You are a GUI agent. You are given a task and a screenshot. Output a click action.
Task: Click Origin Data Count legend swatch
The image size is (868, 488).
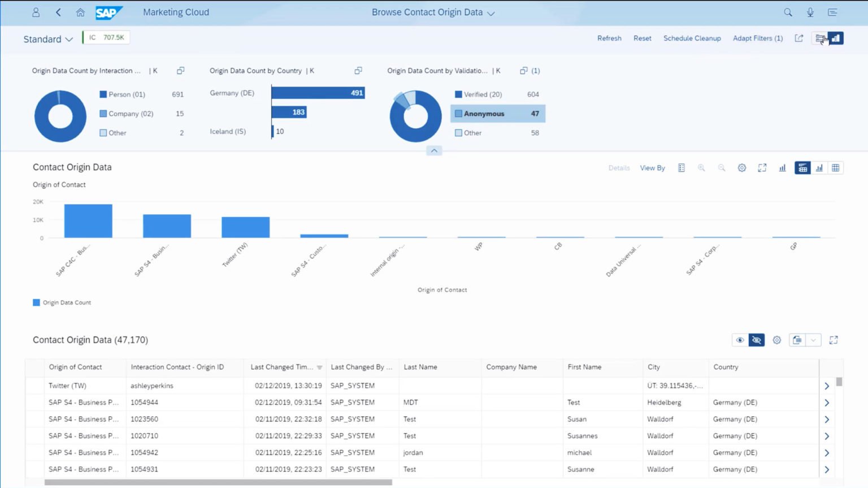[37, 303]
